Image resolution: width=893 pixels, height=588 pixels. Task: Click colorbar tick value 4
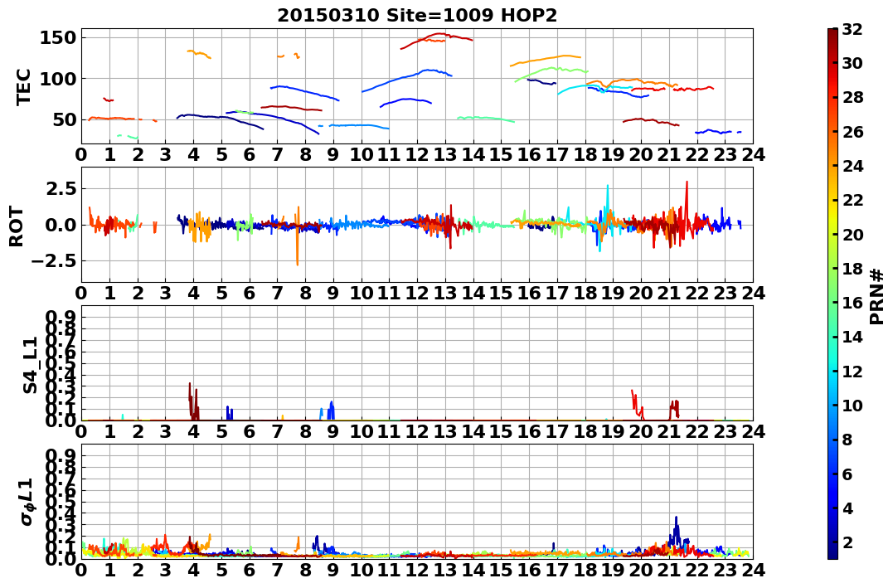pos(847,507)
